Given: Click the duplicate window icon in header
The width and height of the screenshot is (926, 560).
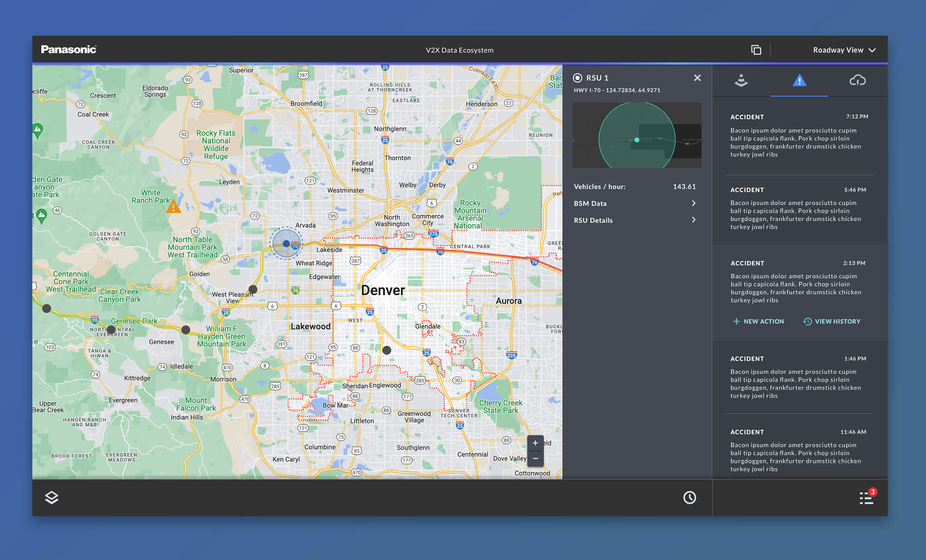Looking at the screenshot, I should click(756, 50).
